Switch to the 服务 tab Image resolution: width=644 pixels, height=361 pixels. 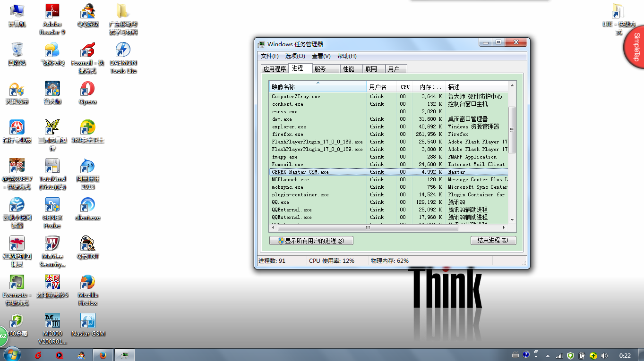(x=326, y=69)
